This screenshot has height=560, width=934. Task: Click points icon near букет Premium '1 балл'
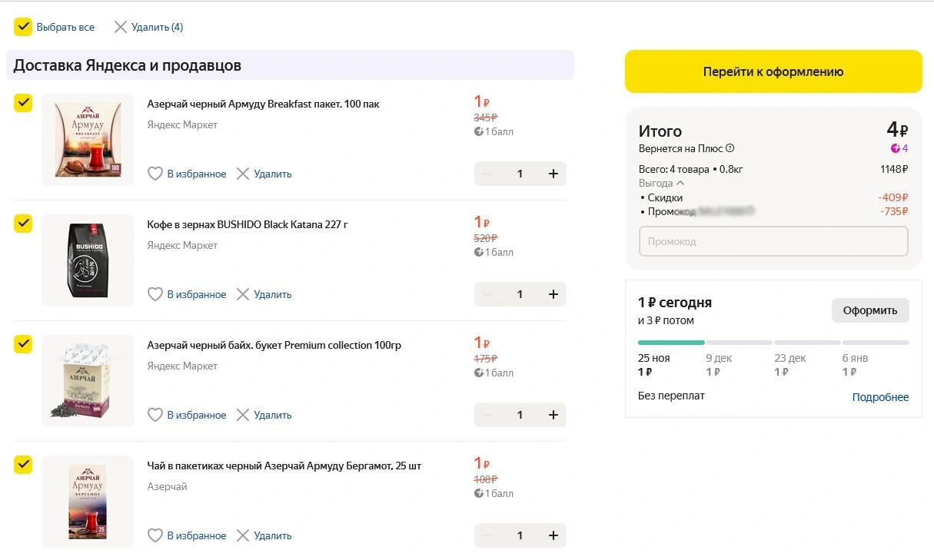coord(478,373)
